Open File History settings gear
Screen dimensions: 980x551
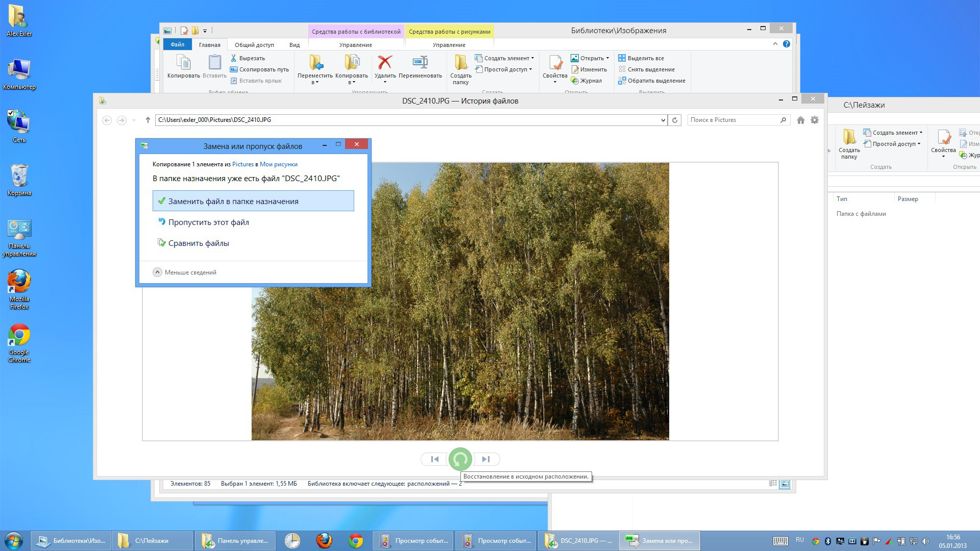click(815, 120)
